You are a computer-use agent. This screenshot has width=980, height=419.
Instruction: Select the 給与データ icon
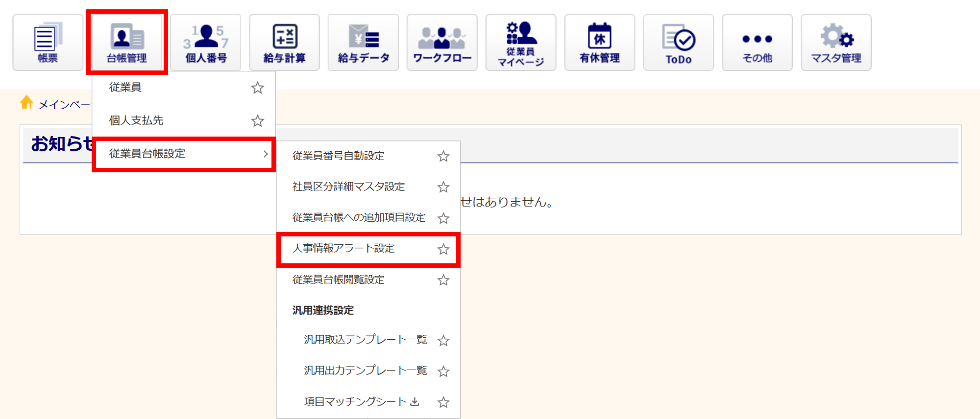[x=363, y=43]
